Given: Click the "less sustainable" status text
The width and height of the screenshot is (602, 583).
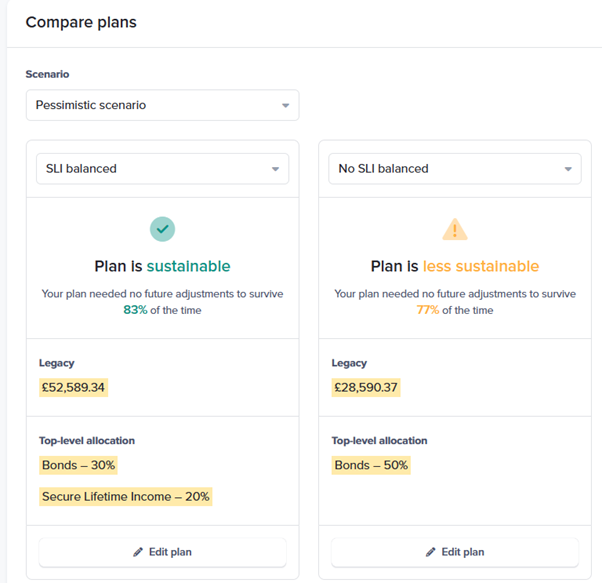Looking at the screenshot, I should pyautogui.click(x=481, y=267).
